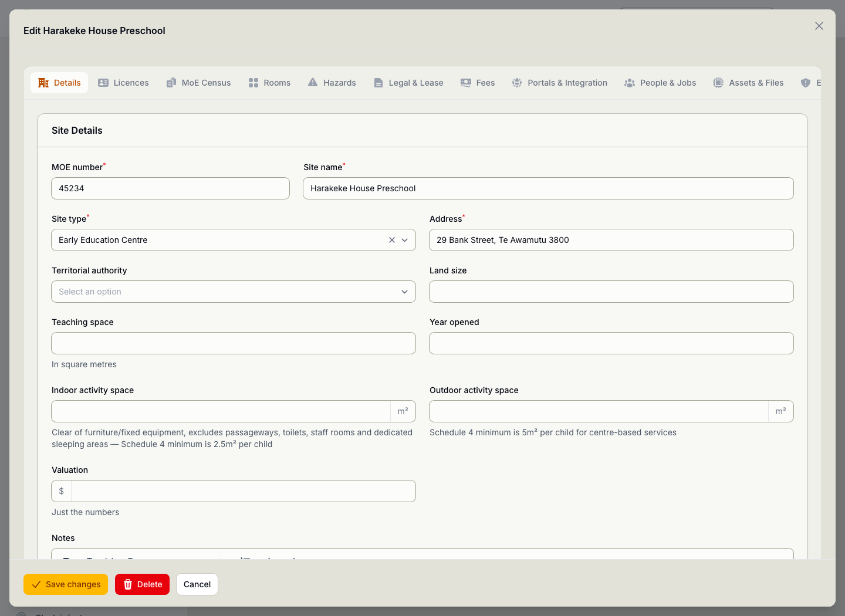Click the Legal & Lease document icon
845x616 pixels.
tap(378, 83)
